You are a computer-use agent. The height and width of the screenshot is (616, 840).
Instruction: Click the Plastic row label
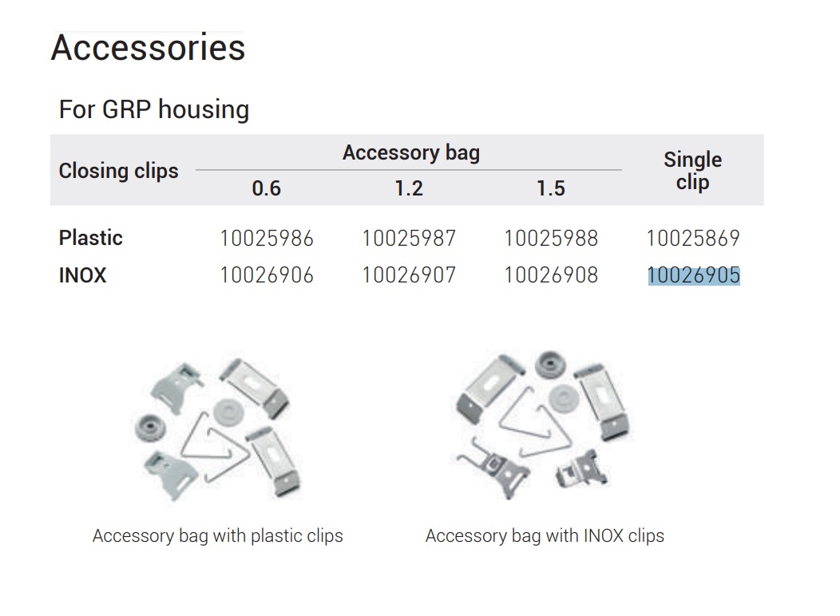[x=91, y=238]
